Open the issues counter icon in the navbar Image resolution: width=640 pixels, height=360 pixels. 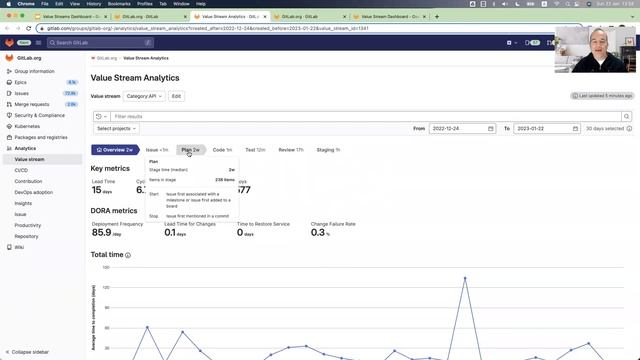[532, 42]
